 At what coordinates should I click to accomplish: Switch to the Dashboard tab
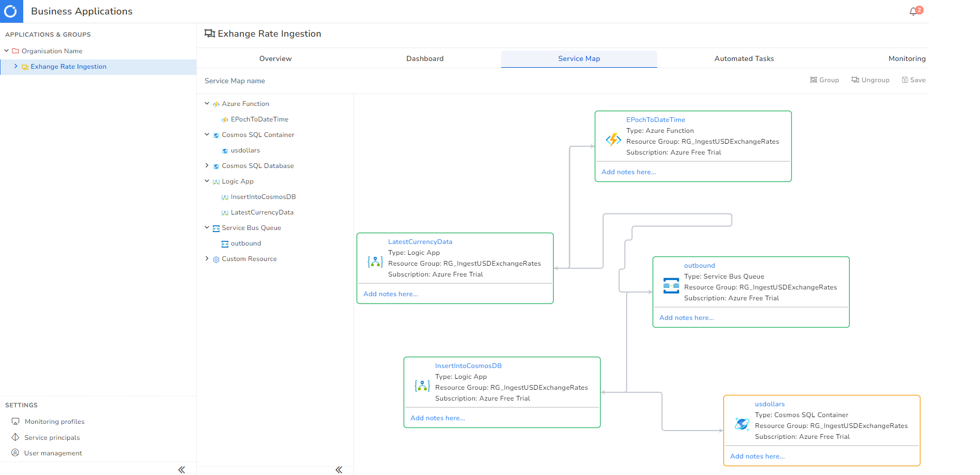425,58
